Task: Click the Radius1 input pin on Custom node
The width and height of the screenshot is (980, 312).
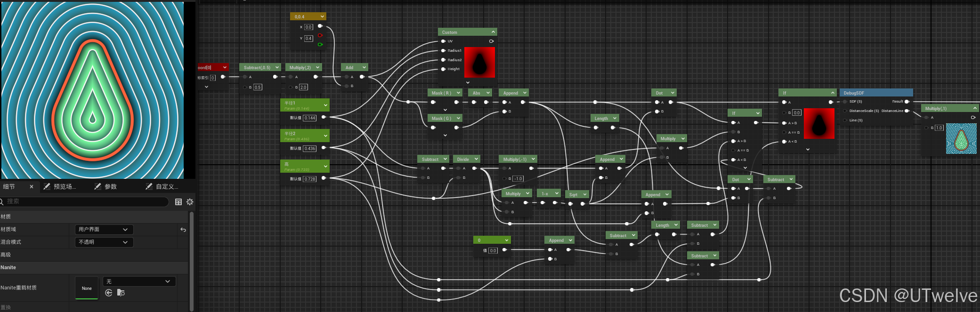Action: [x=443, y=50]
